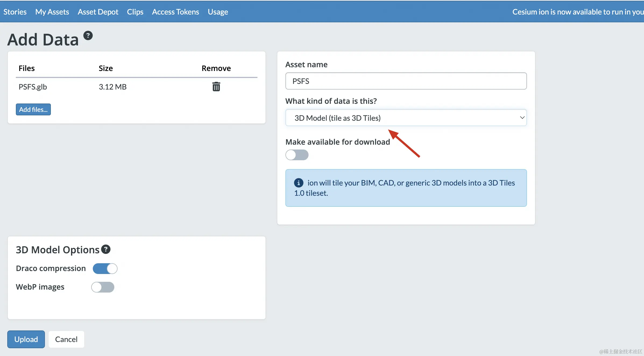Open the 3D Model Options help icon
The image size is (644, 356).
click(106, 249)
